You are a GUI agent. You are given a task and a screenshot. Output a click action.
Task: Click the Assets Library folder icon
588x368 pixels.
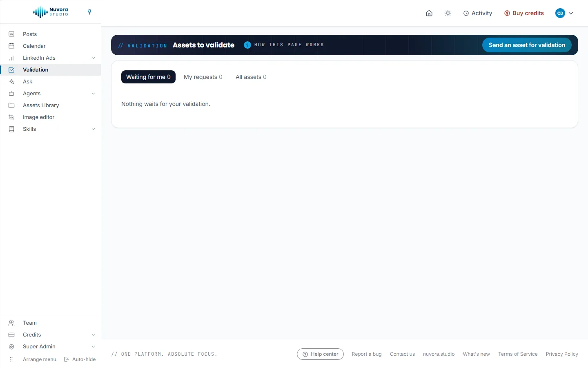click(11, 105)
